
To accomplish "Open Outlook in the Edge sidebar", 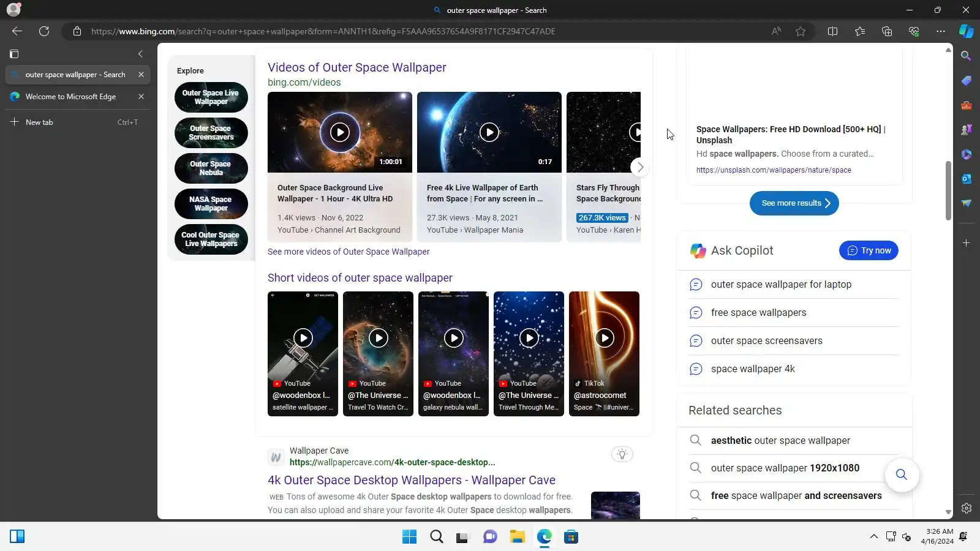I will tap(967, 179).
